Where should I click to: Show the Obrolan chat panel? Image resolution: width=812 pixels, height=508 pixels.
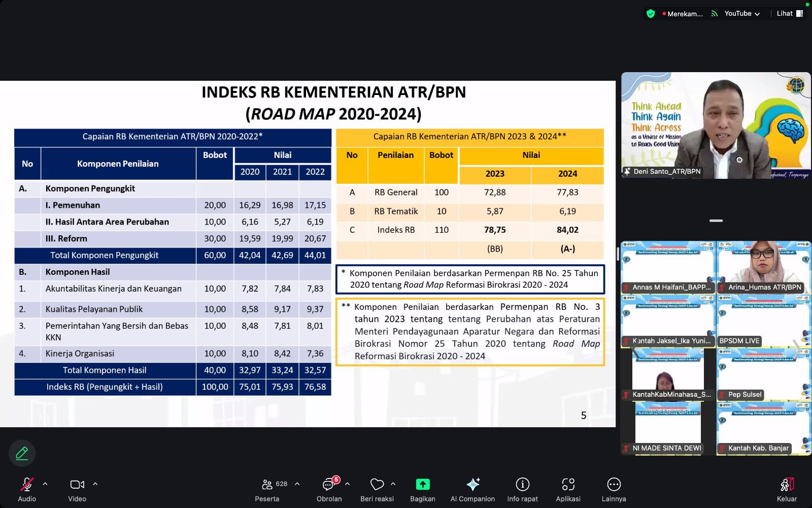(329, 485)
